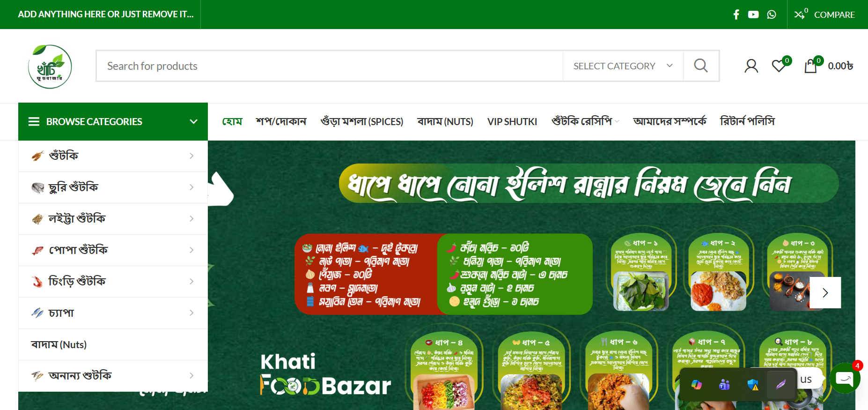
Task: Focus the Search for products field
Action: point(330,66)
